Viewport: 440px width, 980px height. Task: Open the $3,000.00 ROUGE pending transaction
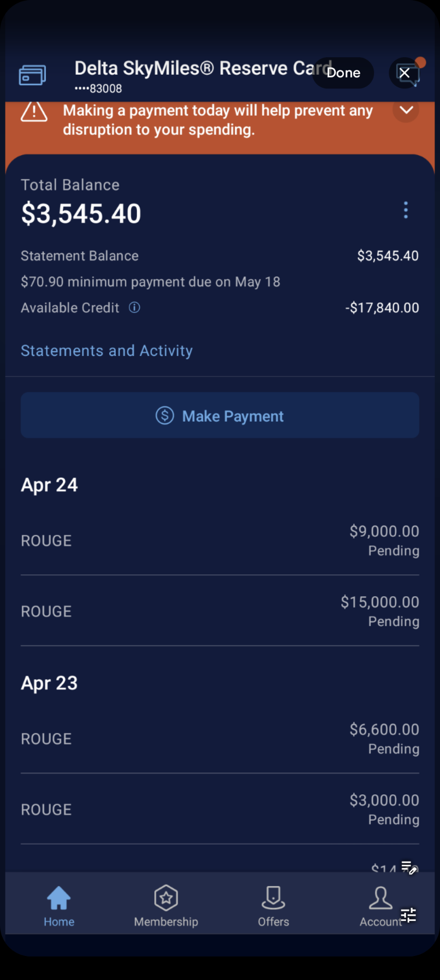220,809
